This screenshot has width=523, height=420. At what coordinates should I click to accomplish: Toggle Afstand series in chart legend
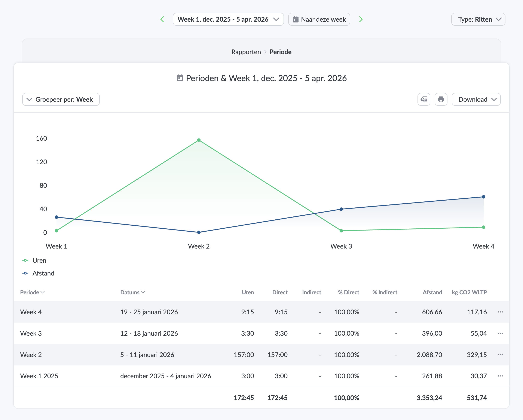pos(43,273)
